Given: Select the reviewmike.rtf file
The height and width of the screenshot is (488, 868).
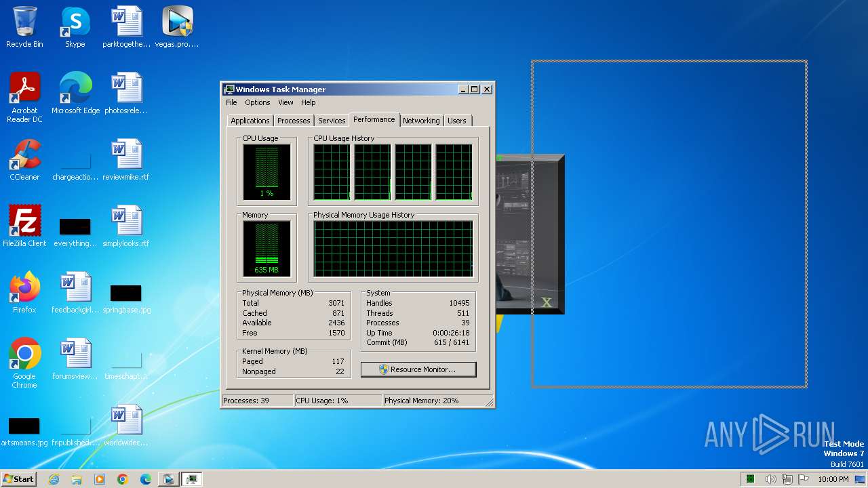Looking at the screenshot, I should [126, 160].
